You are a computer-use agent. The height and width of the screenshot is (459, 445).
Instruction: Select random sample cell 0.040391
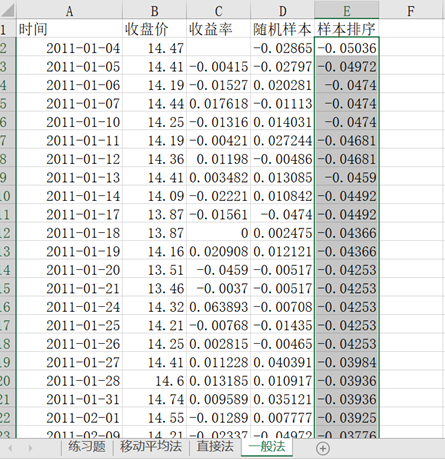pyautogui.click(x=282, y=362)
